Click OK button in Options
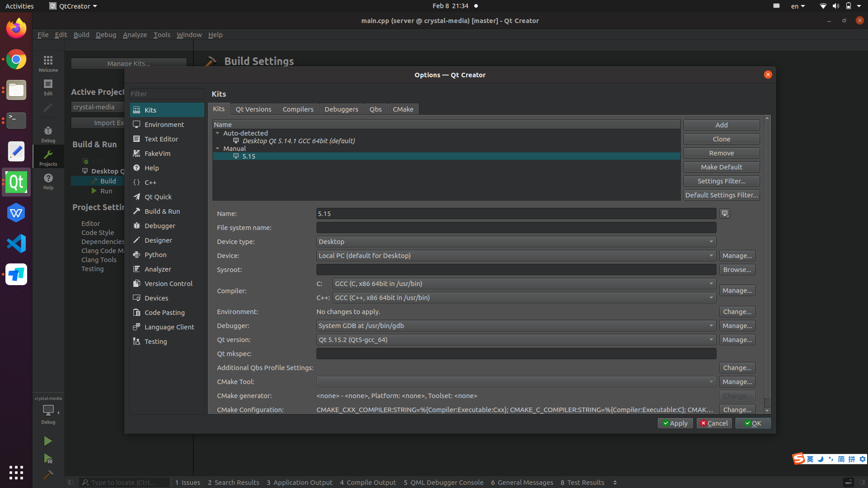Viewport: 868px width, 488px height. coord(753,423)
